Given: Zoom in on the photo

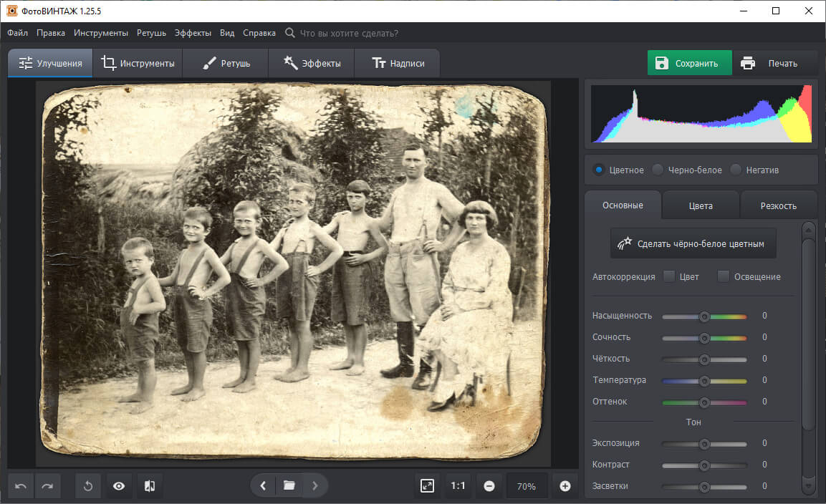Looking at the screenshot, I should (565, 485).
